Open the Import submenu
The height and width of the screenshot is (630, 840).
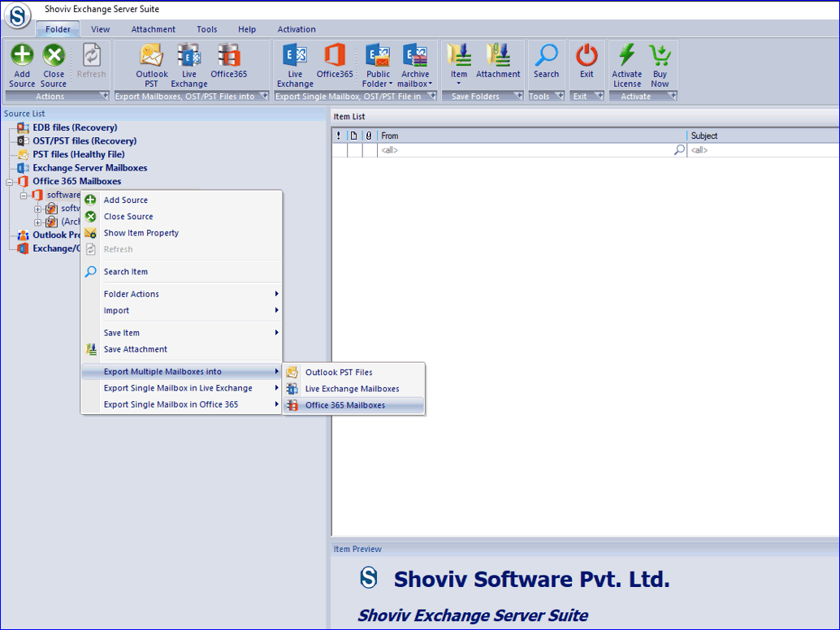181,310
